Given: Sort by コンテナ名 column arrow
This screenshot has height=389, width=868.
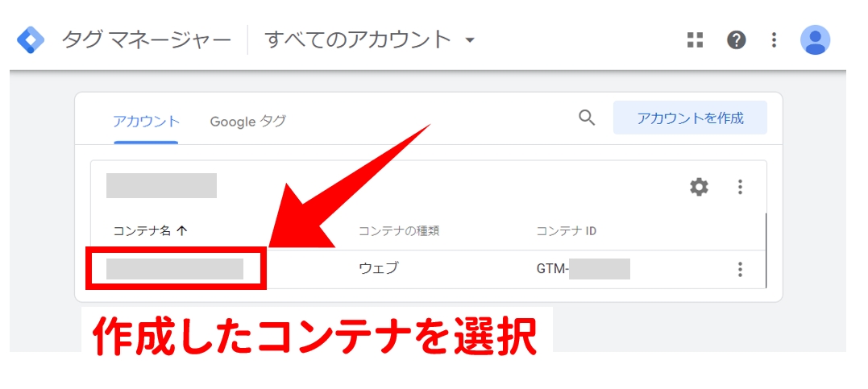Looking at the screenshot, I should click(x=181, y=231).
